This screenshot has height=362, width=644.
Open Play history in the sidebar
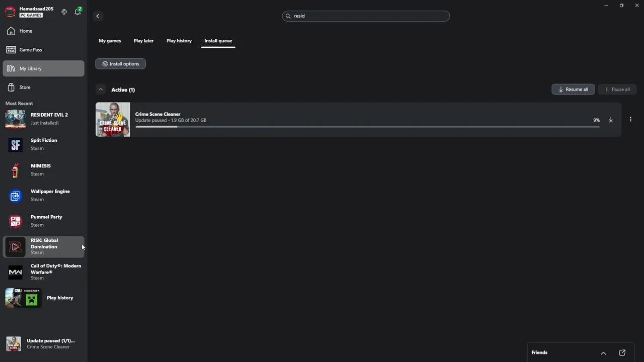43,298
